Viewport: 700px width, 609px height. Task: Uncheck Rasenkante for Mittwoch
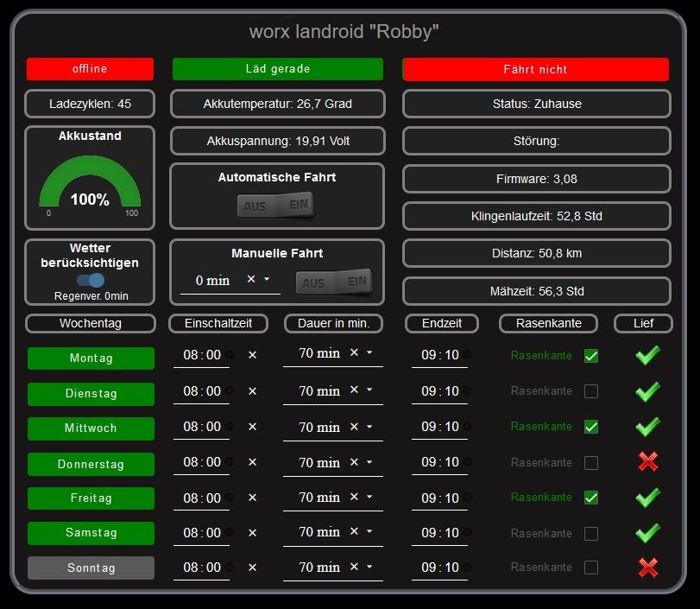[591, 427]
